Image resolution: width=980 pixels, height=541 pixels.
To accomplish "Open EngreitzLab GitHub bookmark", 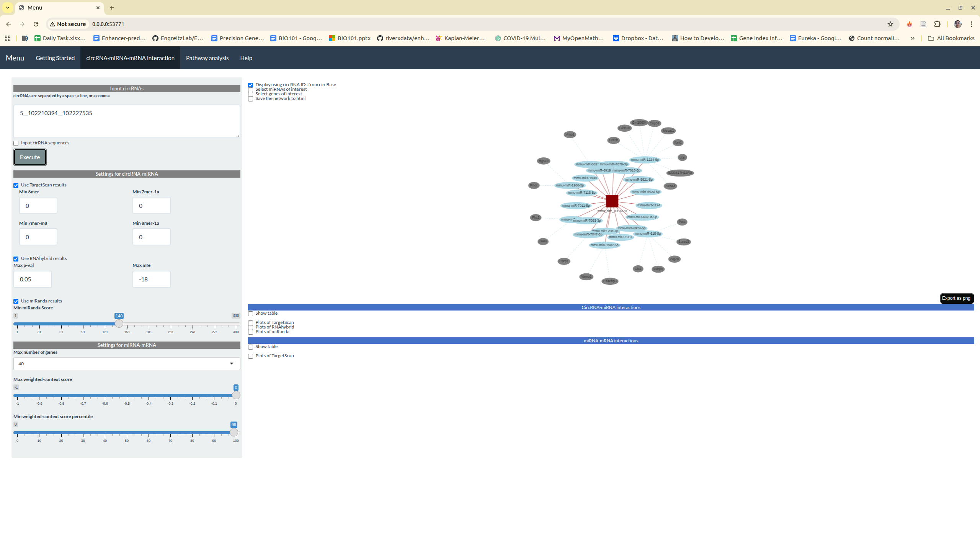I will 178,38.
